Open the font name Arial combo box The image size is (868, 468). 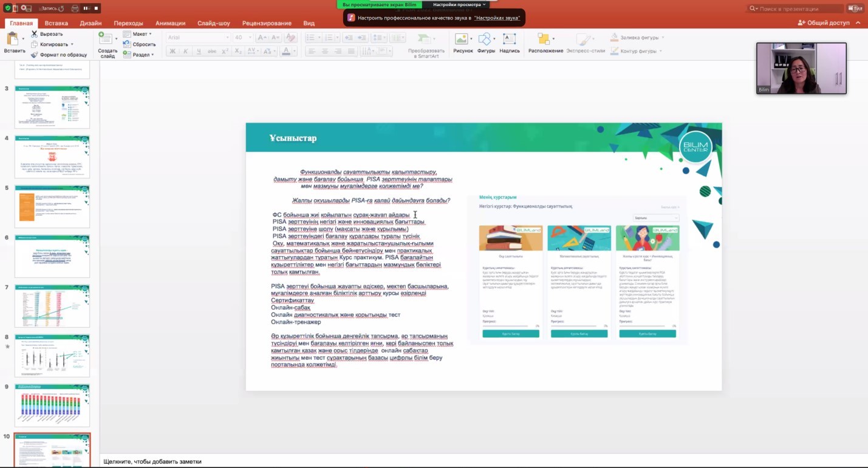(198, 38)
